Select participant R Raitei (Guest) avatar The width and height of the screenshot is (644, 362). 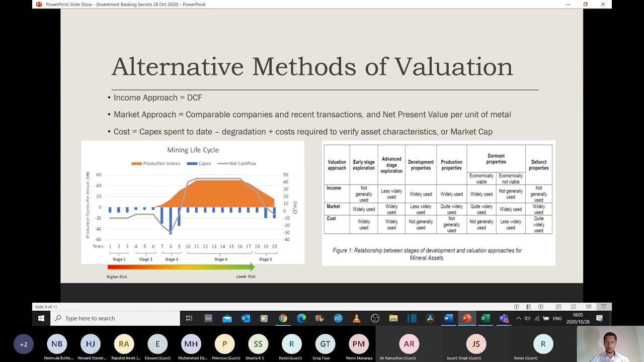tap(291, 344)
